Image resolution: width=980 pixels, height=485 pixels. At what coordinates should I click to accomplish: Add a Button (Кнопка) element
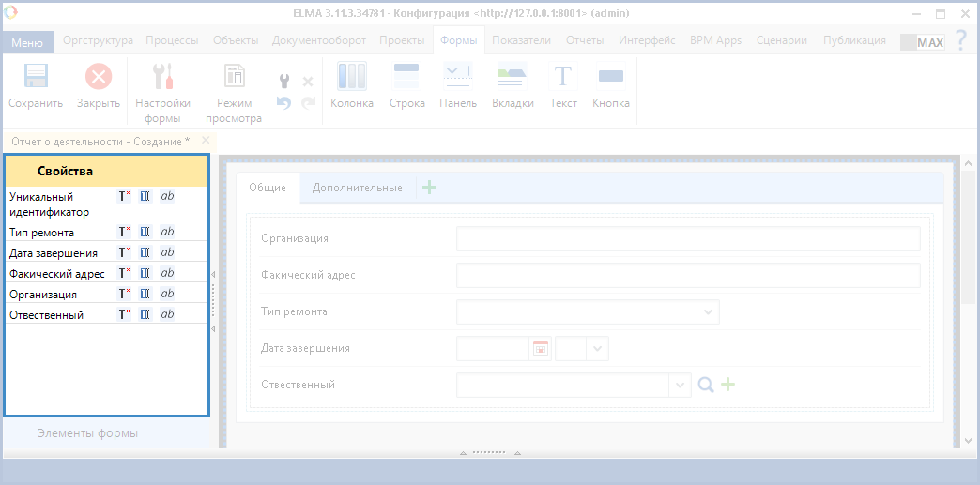point(611,77)
